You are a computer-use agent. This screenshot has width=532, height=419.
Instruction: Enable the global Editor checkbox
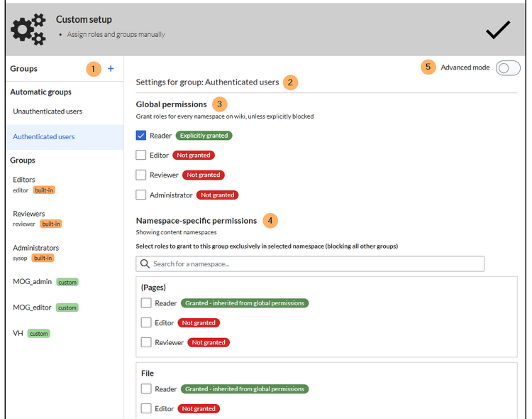pyautogui.click(x=141, y=155)
